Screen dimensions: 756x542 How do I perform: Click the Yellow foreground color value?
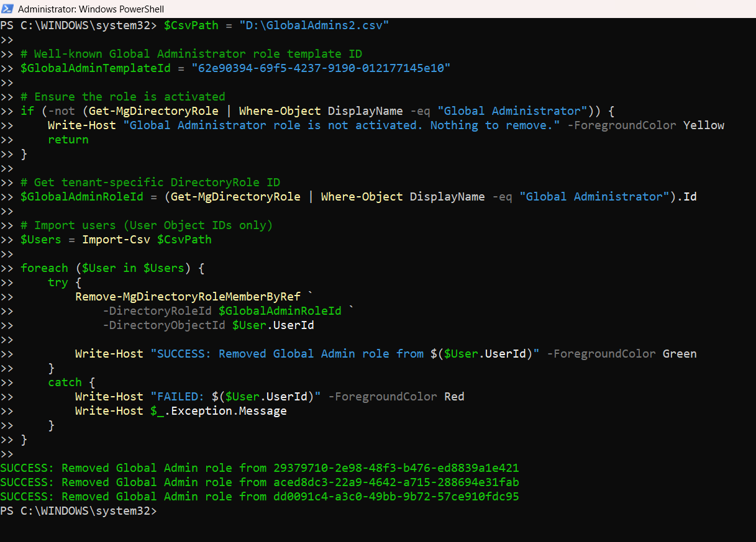703,125
